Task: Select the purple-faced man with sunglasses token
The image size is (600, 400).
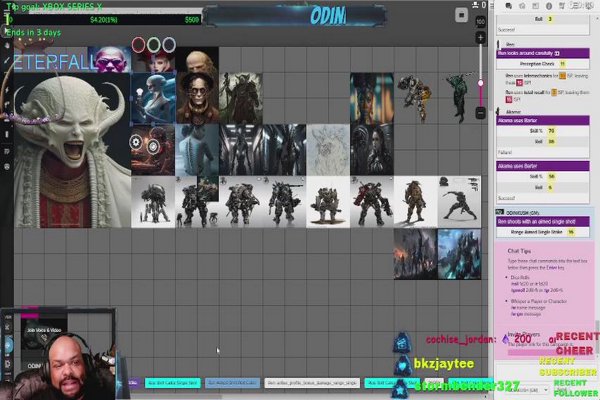Action: pyautogui.click(x=109, y=60)
